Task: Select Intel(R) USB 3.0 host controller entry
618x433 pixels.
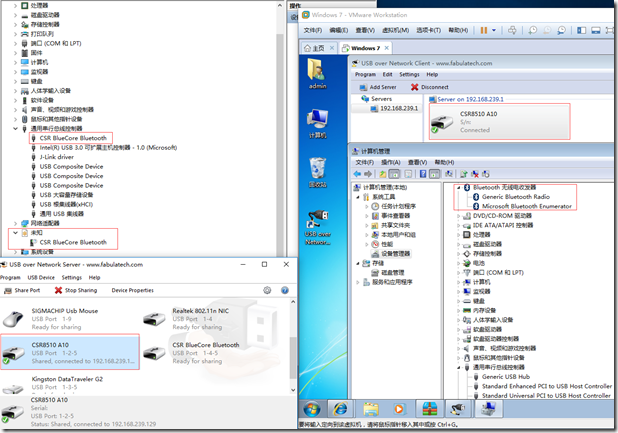Action: click(108, 147)
